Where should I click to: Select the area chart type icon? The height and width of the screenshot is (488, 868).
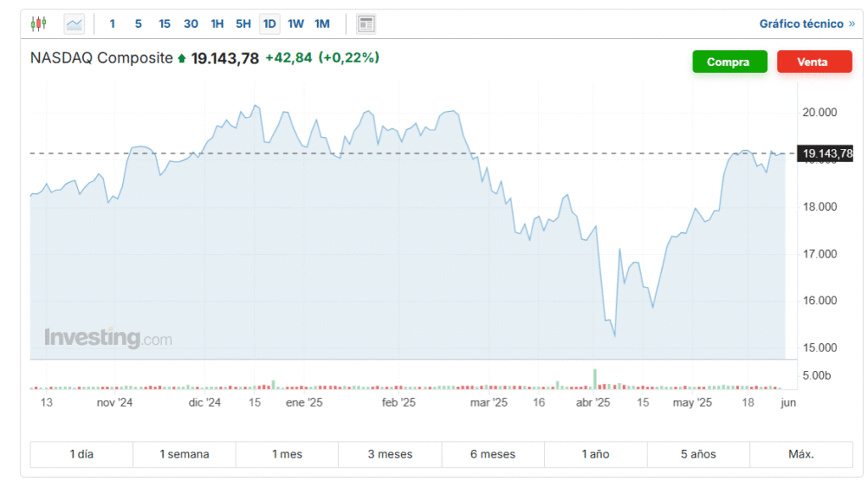pyautogui.click(x=75, y=24)
